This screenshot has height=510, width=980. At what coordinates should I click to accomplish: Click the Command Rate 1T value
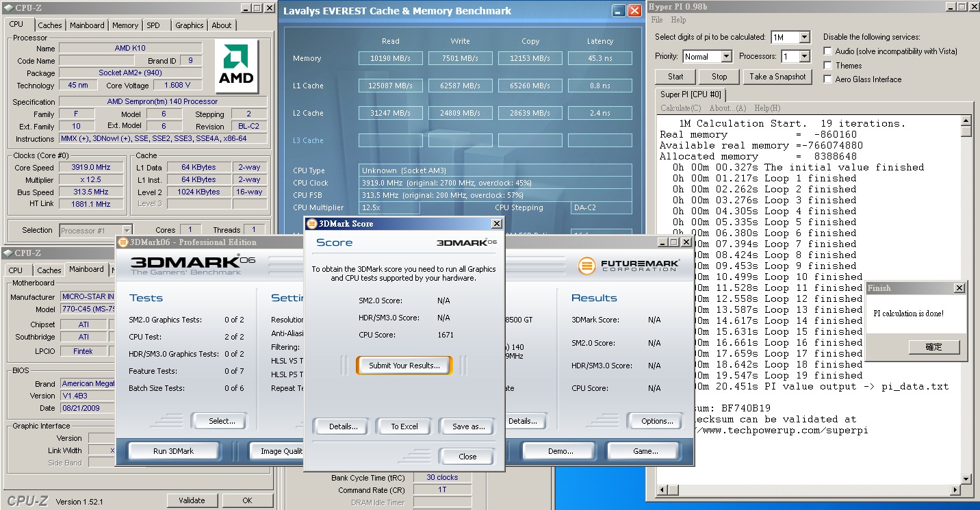tap(442, 490)
